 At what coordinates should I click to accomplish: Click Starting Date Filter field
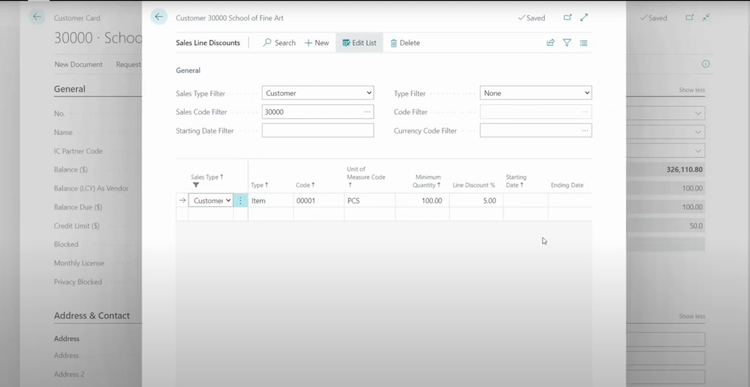pos(318,130)
